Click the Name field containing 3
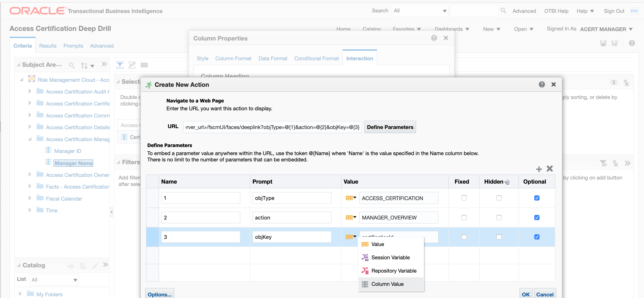Image resolution: width=644 pixels, height=298 pixels. tap(201, 237)
